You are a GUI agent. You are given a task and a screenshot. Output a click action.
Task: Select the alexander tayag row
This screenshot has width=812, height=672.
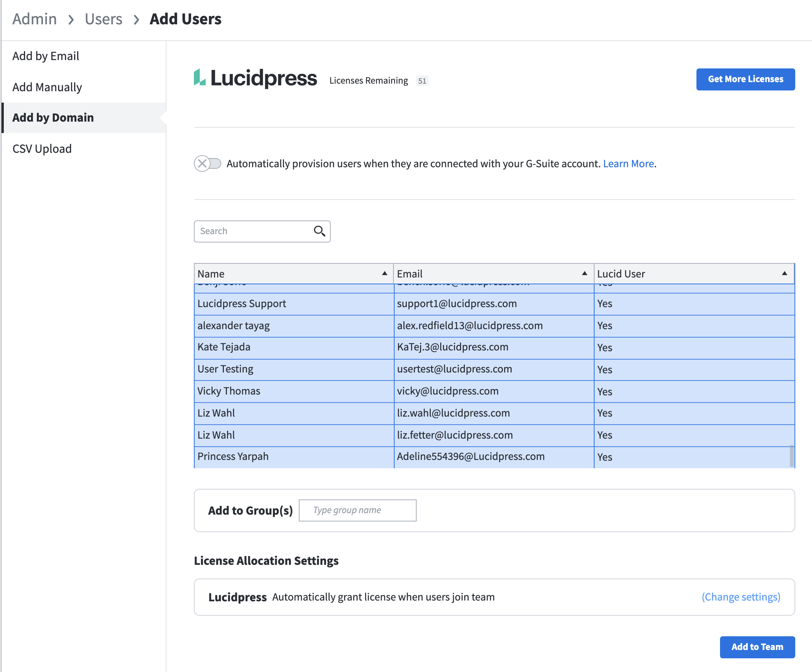pos(494,326)
